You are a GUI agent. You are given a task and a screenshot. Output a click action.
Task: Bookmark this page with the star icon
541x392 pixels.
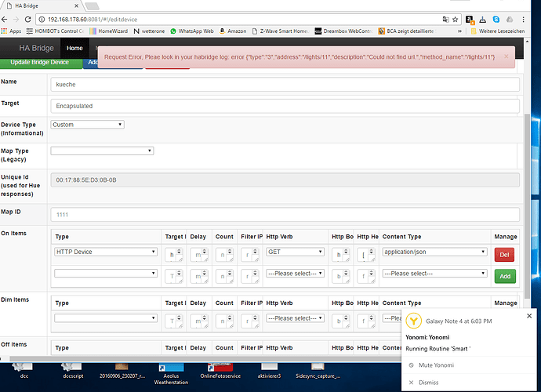(455, 20)
